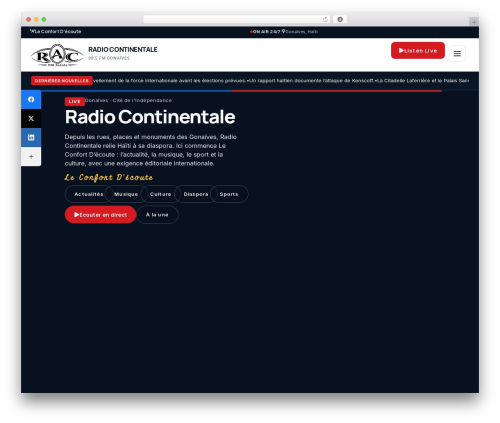This screenshot has width=500, height=423.
Task: Click the 99.5 FM Gonaïves subtitle
Action: (109, 58)
